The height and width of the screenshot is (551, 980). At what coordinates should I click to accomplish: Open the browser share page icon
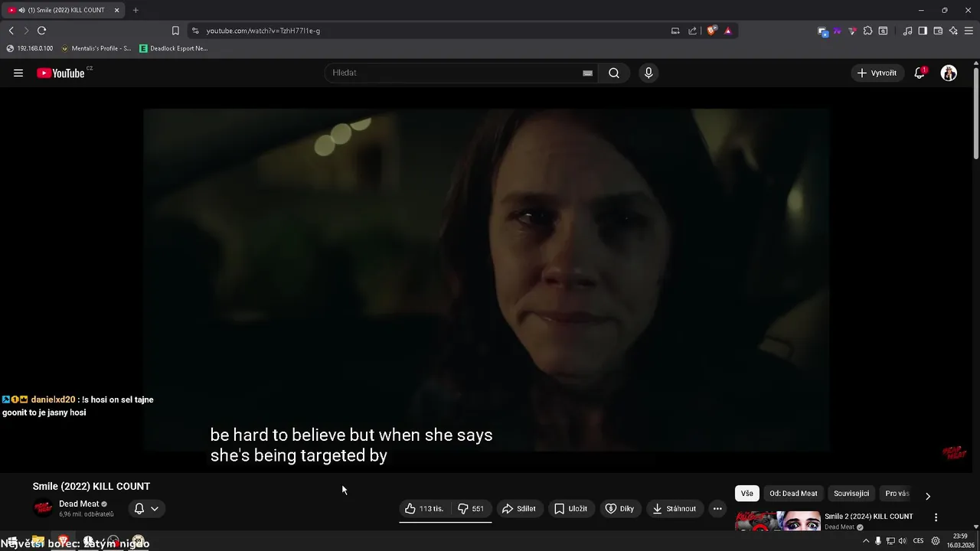click(693, 31)
